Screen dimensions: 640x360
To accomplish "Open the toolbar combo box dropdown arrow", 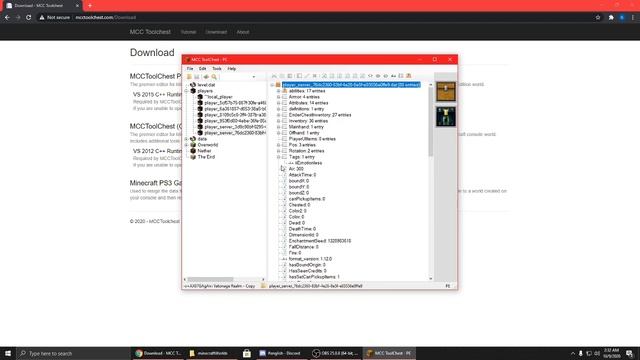I will coord(253,77).
